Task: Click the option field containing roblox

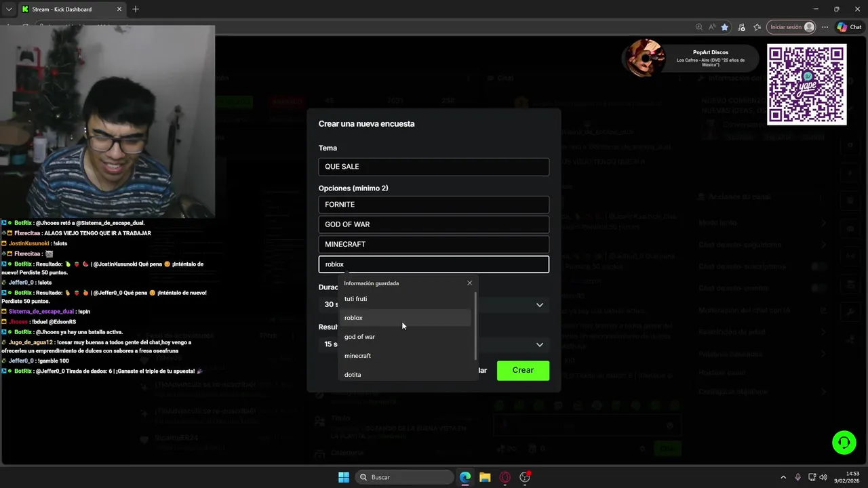Action: (x=433, y=264)
